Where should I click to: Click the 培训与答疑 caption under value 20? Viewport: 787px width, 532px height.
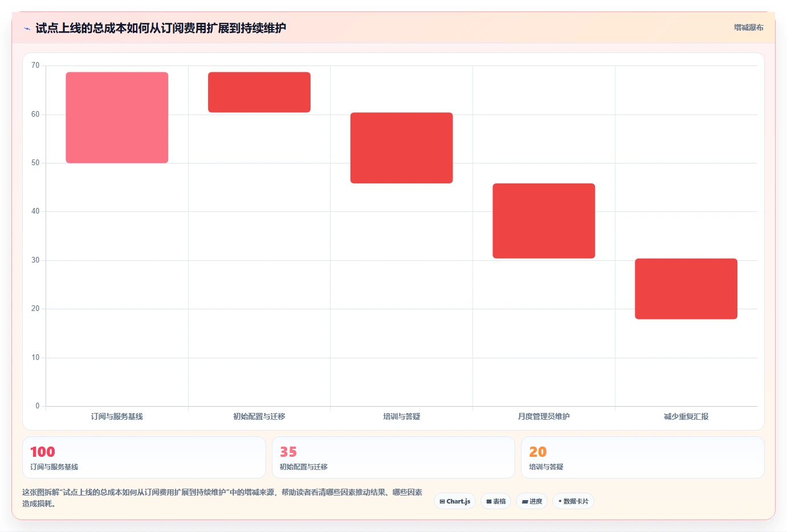click(x=546, y=466)
